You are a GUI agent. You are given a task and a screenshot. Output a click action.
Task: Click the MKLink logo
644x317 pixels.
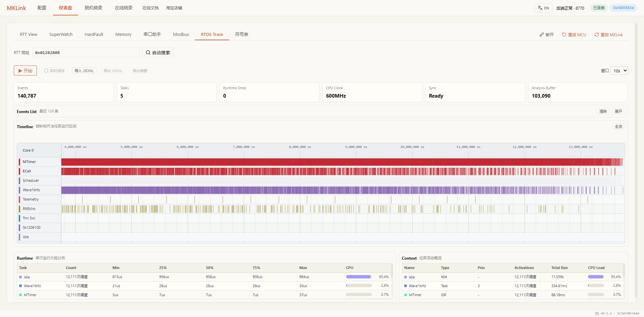(x=16, y=8)
